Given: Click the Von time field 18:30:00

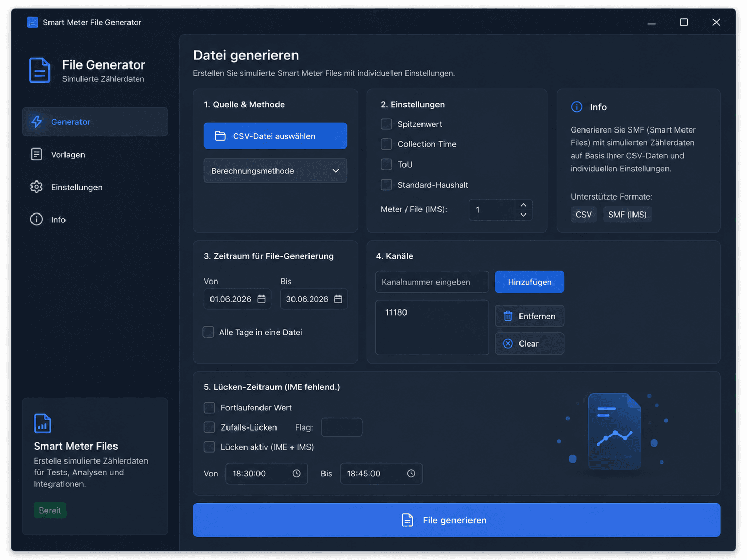Looking at the screenshot, I should click(x=267, y=473).
